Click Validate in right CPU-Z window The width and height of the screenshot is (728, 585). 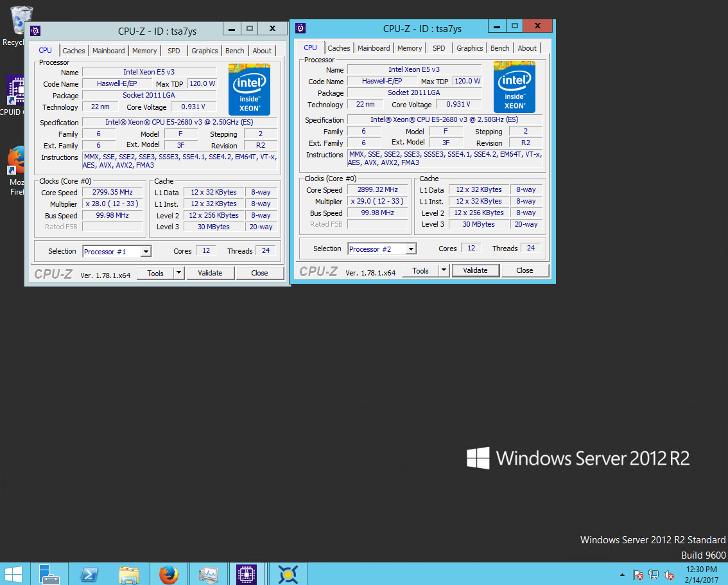475,270
